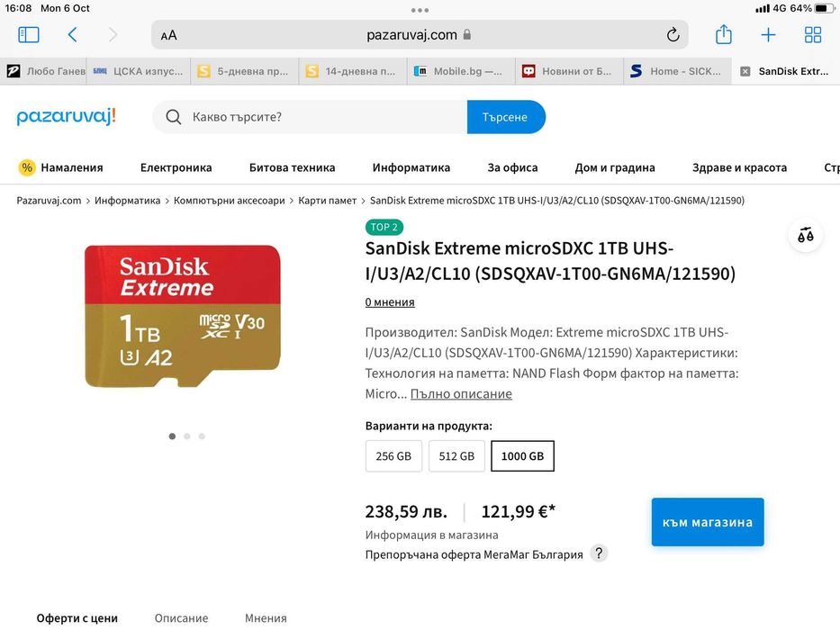Select the first image carousel dot
840x630 pixels.
[x=172, y=436]
